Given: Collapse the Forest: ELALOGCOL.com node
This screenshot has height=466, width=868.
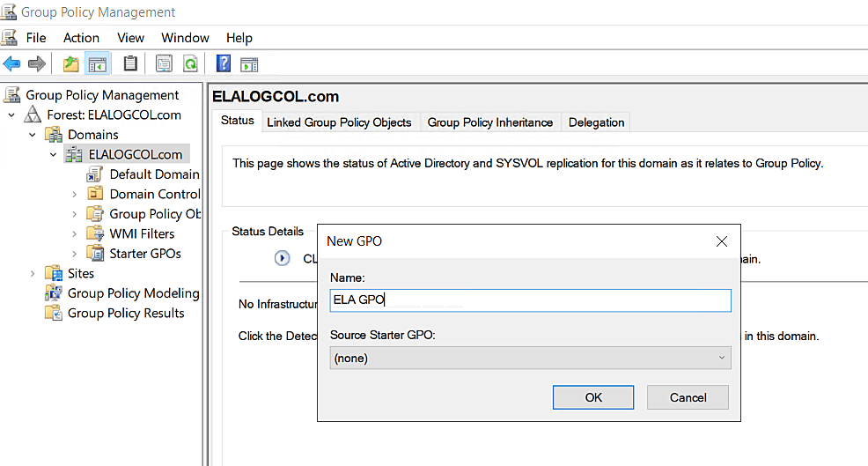Looking at the screenshot, I should tap(11, 115).
